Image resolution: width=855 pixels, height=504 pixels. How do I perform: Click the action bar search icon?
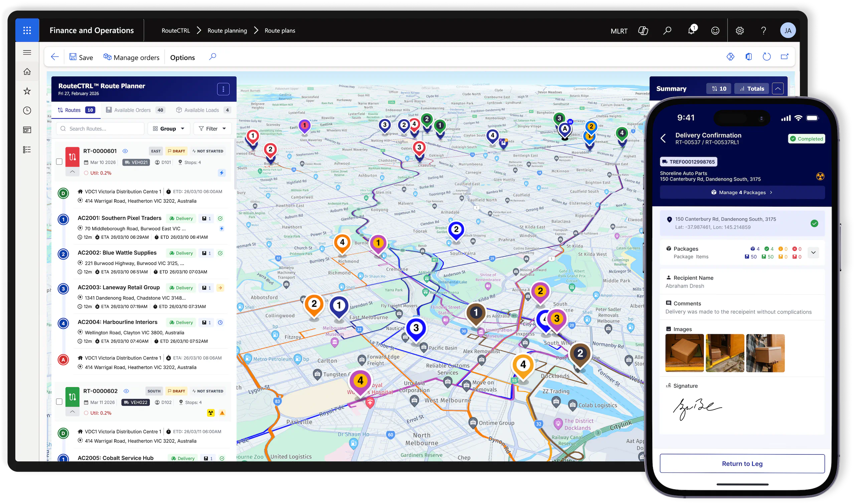(x=213, y=57)
